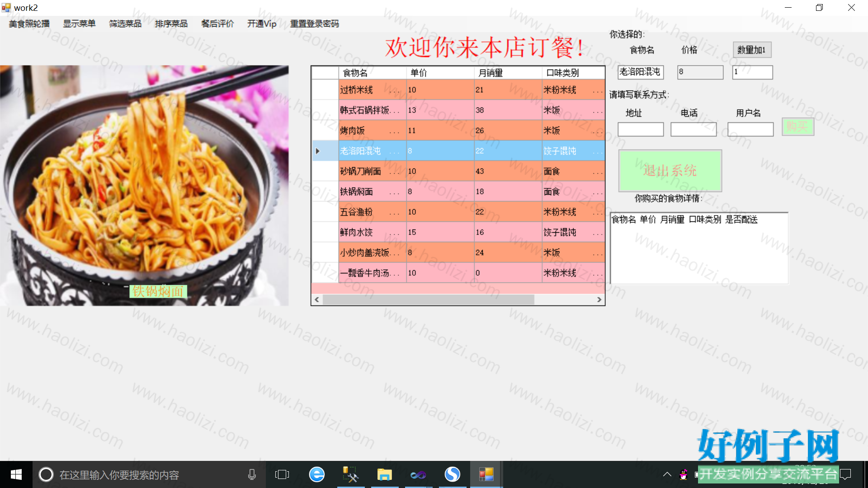Open the 排序菜品 menu
The width and height of the screenshot is (868, 488).
(171, 24)
